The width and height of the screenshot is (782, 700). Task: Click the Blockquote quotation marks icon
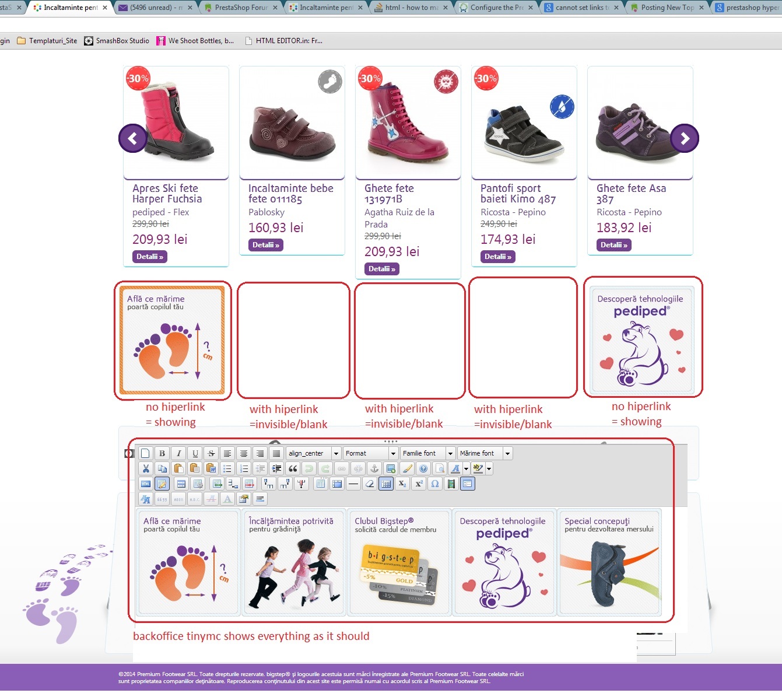pos(293,468)
